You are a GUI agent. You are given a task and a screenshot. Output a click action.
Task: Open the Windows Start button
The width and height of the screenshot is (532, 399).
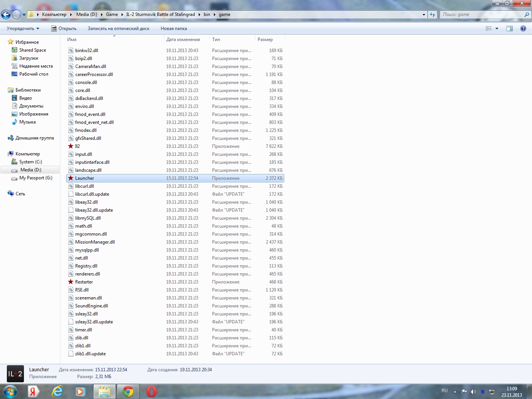10,391
